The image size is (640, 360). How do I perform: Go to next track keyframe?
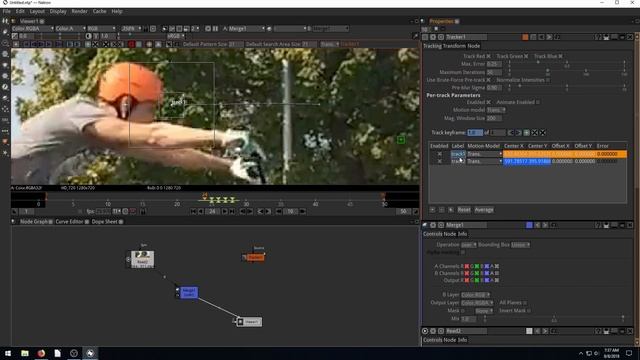(x=518, y=133)
